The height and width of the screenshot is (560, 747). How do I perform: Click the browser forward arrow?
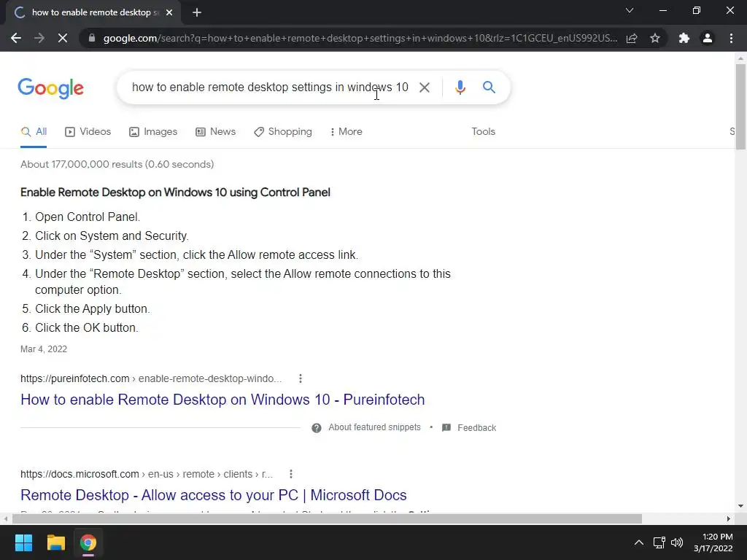(39, 38)
